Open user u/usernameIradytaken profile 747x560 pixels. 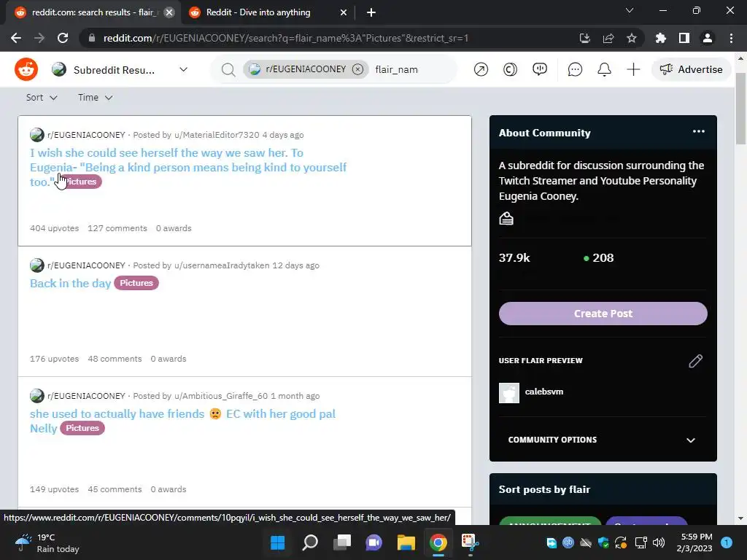click(222, 265)
